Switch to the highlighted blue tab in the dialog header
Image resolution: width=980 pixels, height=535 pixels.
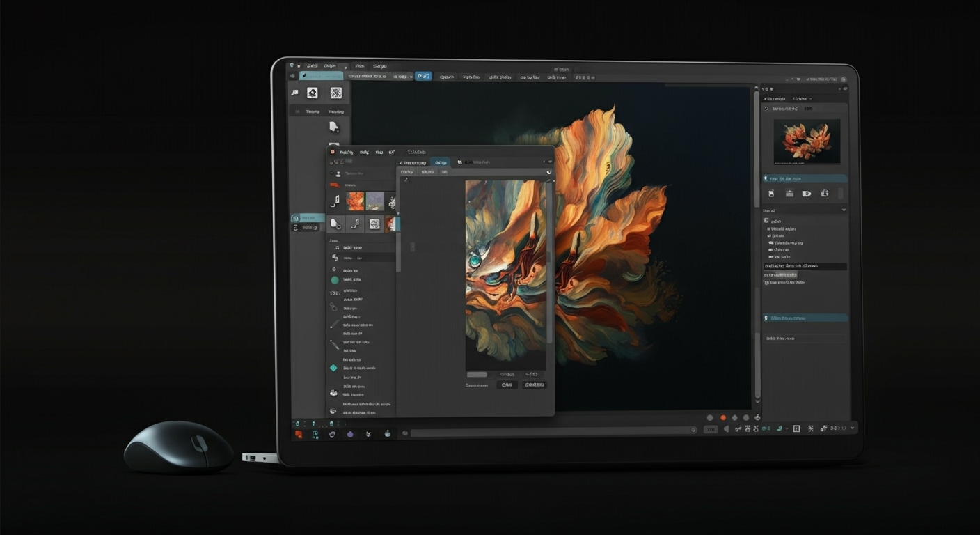(x=441, y=162)
